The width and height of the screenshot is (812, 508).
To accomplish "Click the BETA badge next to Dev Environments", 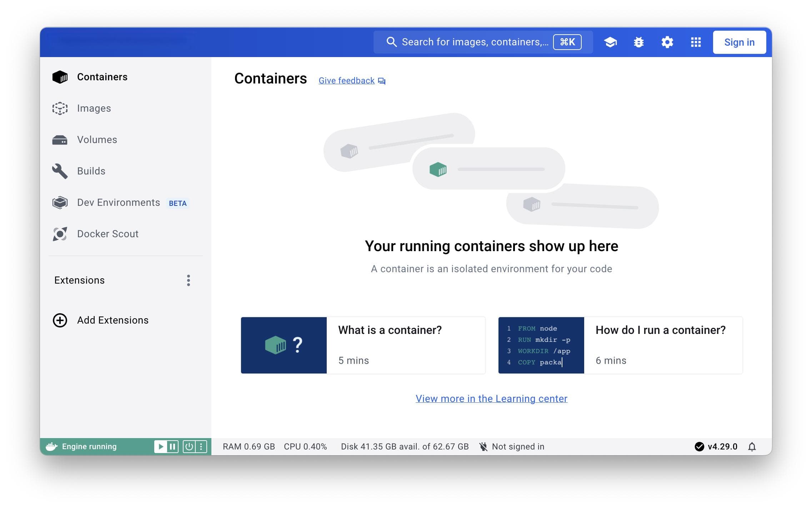I will pos(177,203).
